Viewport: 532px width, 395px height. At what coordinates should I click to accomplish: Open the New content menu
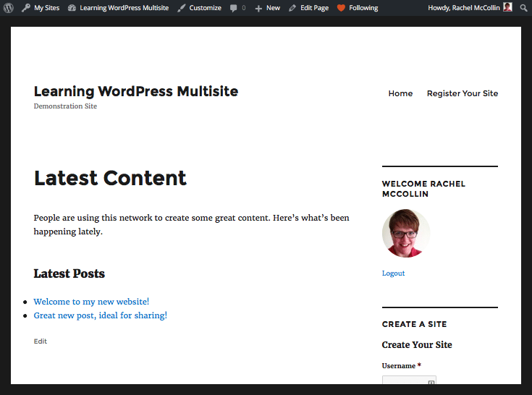(267, 7)
